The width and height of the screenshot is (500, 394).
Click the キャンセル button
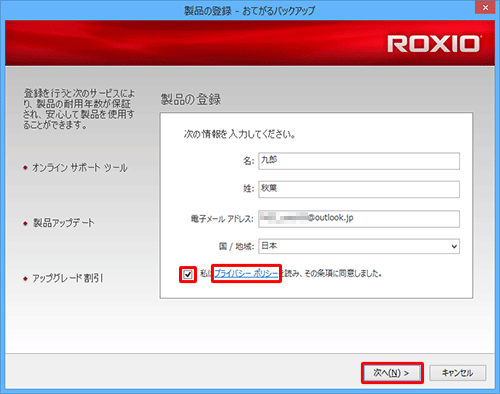[458, 373]
